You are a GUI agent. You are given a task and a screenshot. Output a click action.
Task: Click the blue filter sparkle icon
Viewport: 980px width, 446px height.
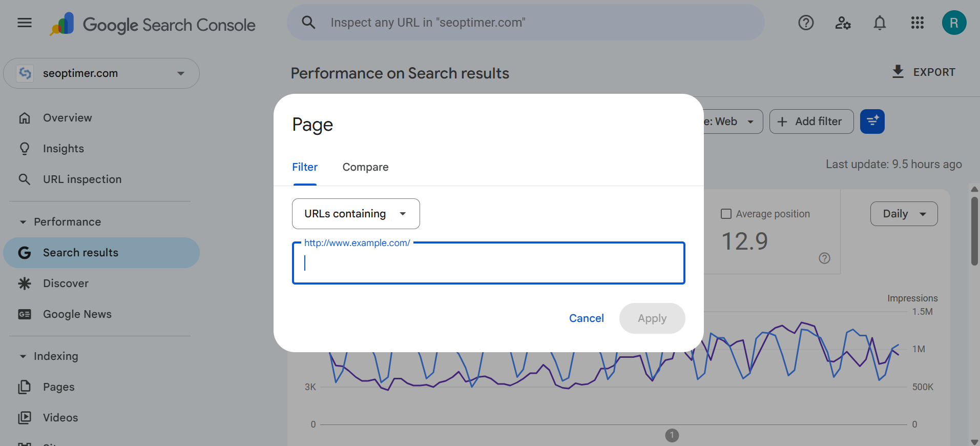tap(872, 121)
